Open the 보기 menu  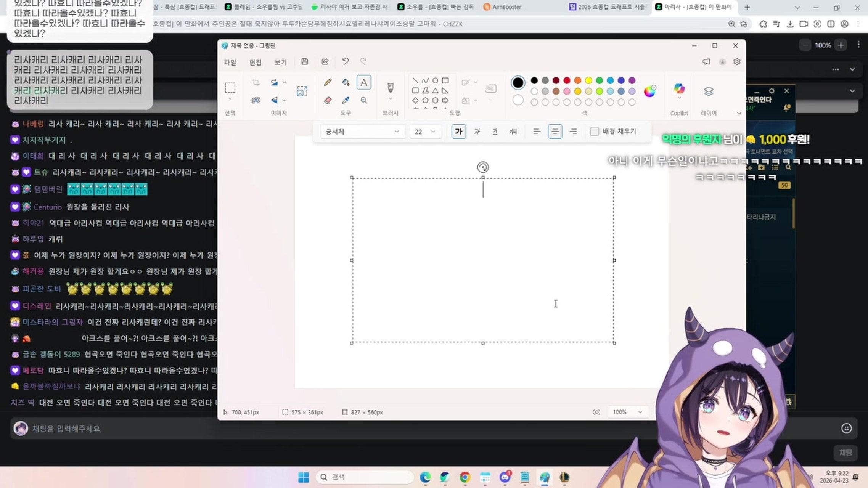280,62
